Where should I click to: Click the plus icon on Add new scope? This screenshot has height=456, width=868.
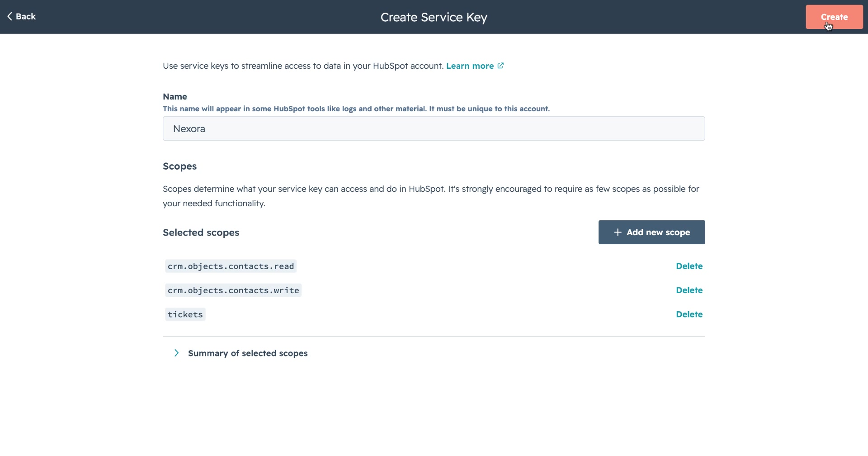(618, 232)
